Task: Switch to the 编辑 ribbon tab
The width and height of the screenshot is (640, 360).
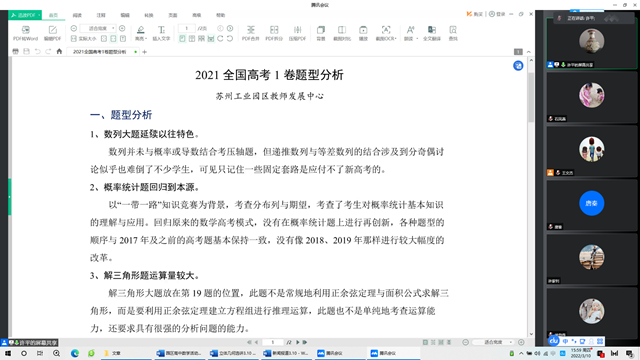Action: (125, 15)
